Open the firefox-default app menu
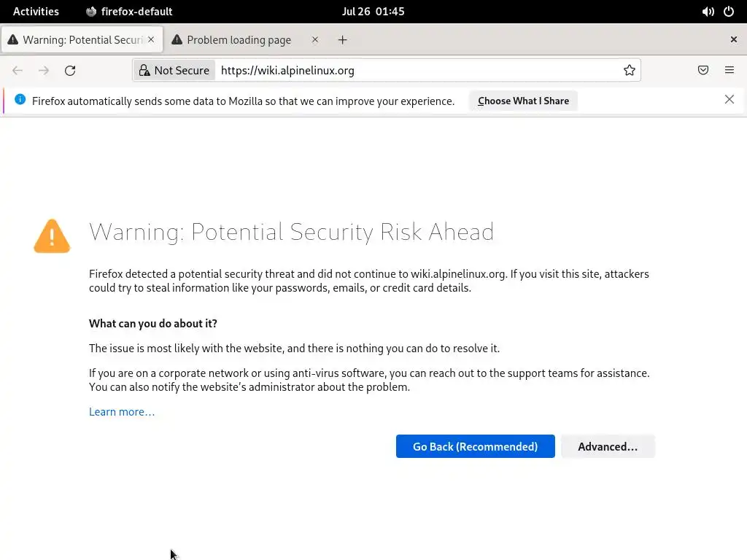Screen dimensions: 747x560 tap(129, 12)
